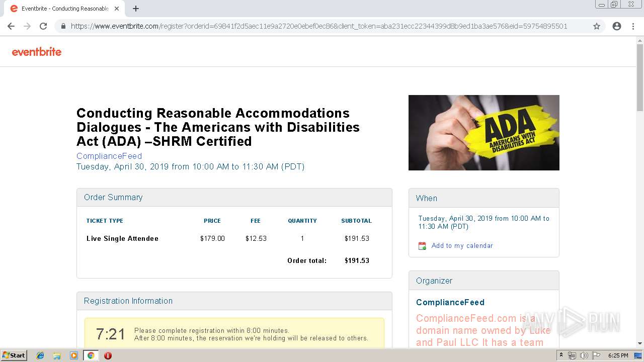Image resolution: width=644 pixels, height=362 pixels.
Task: Open the Windows Start menu
Action: 14,355
